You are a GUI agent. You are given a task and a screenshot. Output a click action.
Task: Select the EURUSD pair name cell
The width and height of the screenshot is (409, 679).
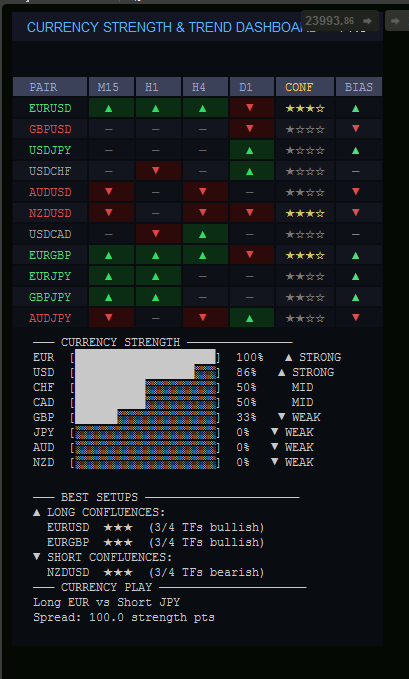(50, 108)
